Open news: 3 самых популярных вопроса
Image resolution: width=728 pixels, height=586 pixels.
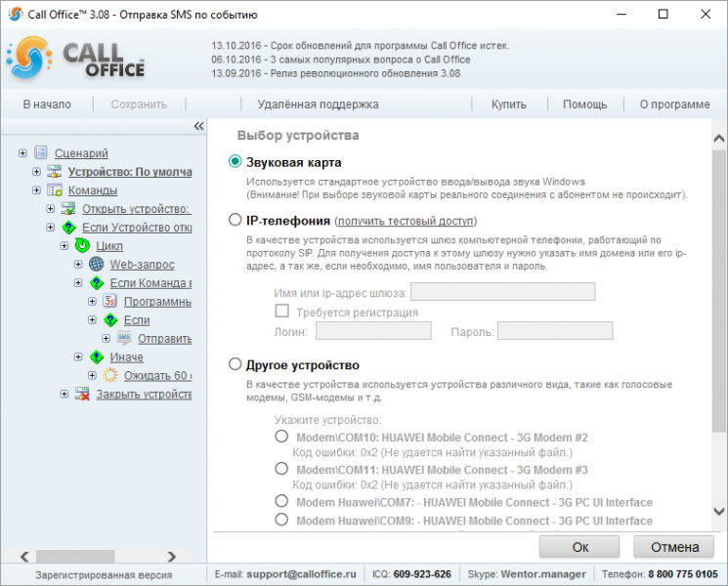[341, 60]
